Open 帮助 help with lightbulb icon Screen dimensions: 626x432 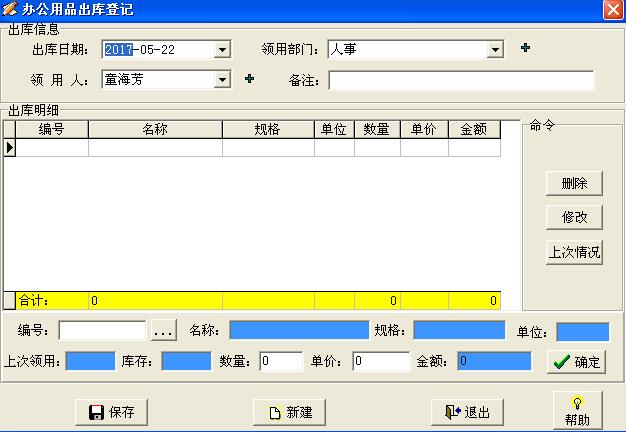577,411
